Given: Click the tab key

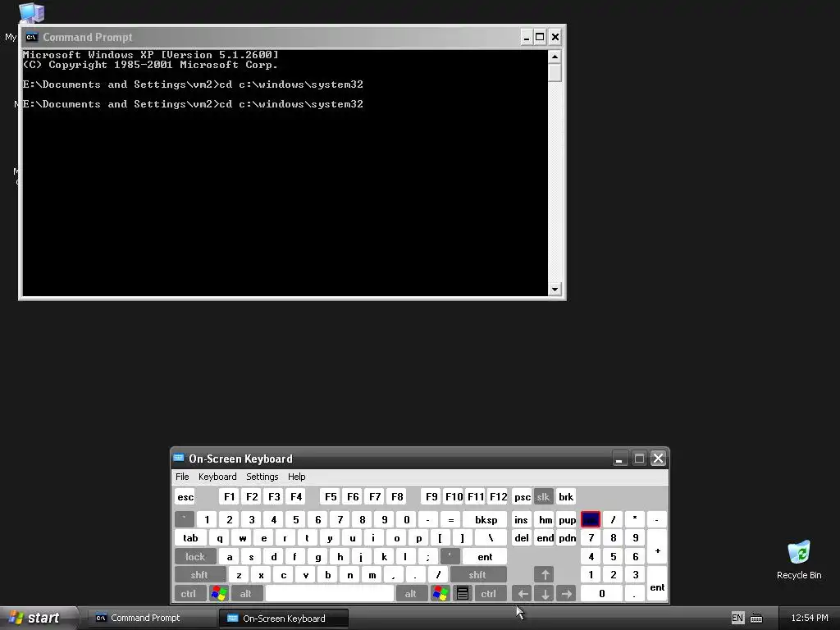Looking at the screenshot, I should click(190, 538).
